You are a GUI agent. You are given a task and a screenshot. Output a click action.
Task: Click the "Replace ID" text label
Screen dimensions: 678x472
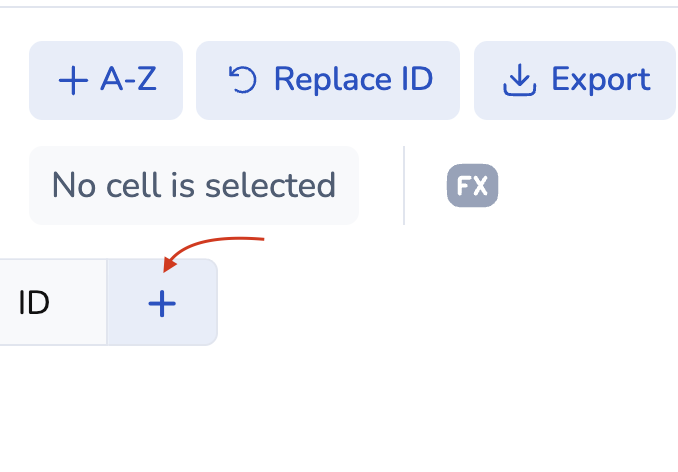click(353, 80)
